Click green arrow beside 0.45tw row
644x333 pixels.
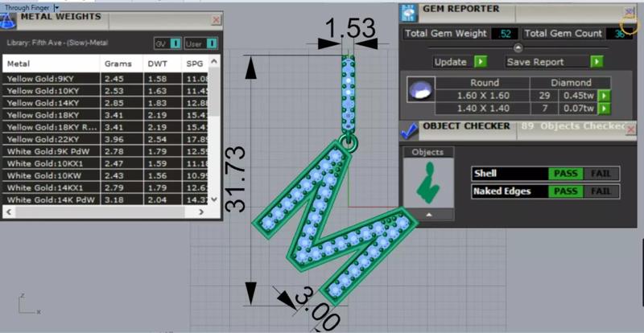604,96
